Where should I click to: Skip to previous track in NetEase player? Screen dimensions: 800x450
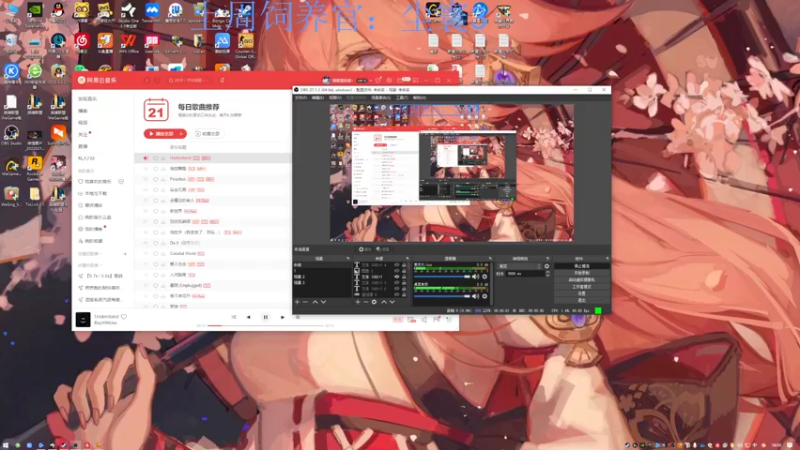248,317
